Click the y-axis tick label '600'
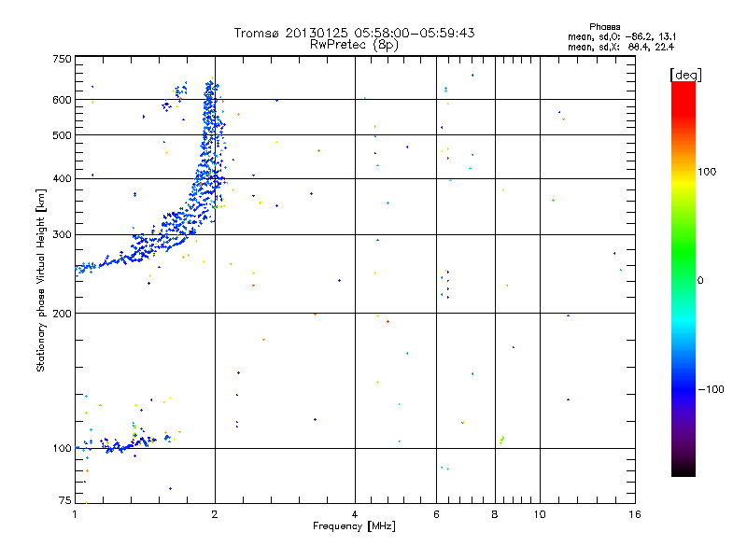Image resolution: width=747 pixels, height=560 pixels. click(x=62, y=100)
